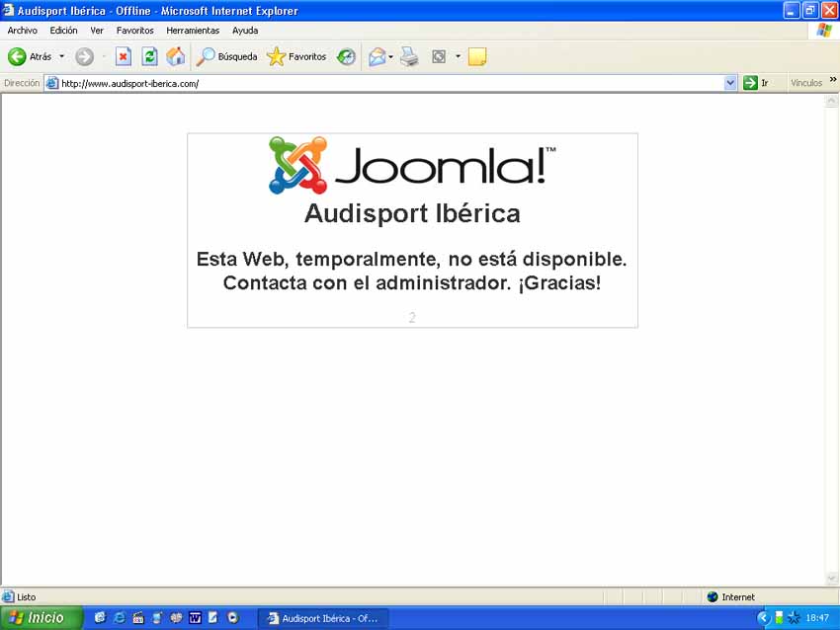This screenshot has width=840, height=630.
Task: Click the Windows flag logo
Action: [x=824, y=31]
